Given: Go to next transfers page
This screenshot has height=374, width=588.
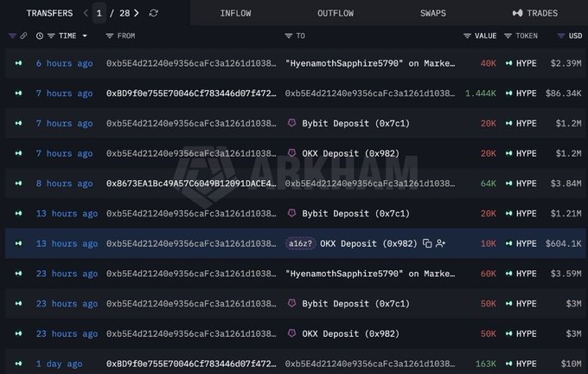Looking at the screenshot, I should click(137, 13).
